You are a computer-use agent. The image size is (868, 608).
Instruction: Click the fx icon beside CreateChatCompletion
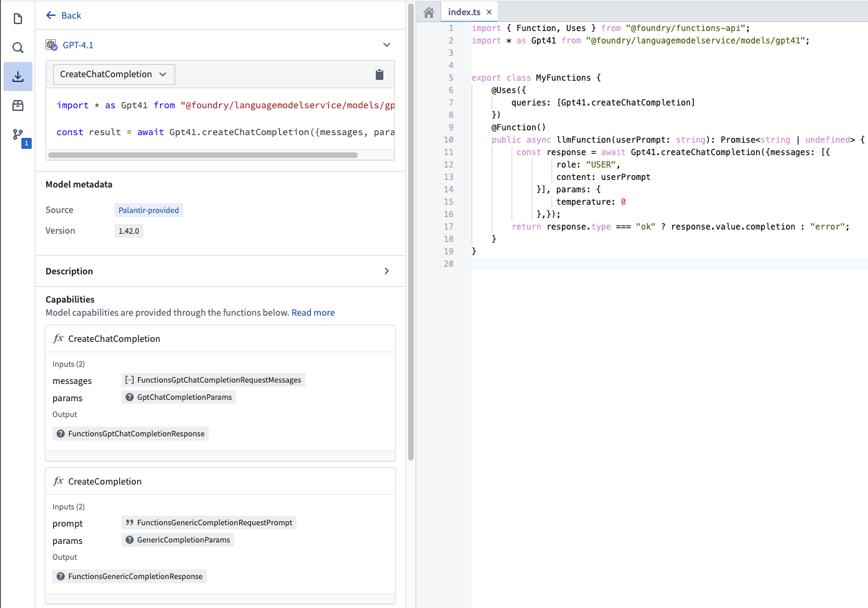pos(59,338)
